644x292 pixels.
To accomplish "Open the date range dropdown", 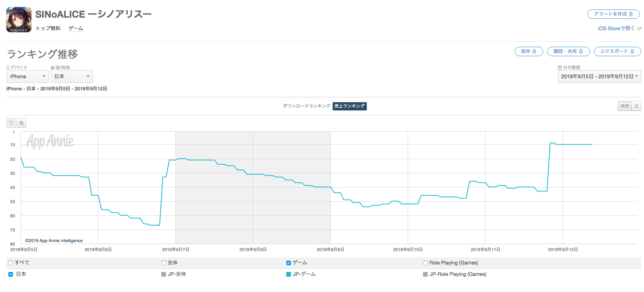I will 599,77.
